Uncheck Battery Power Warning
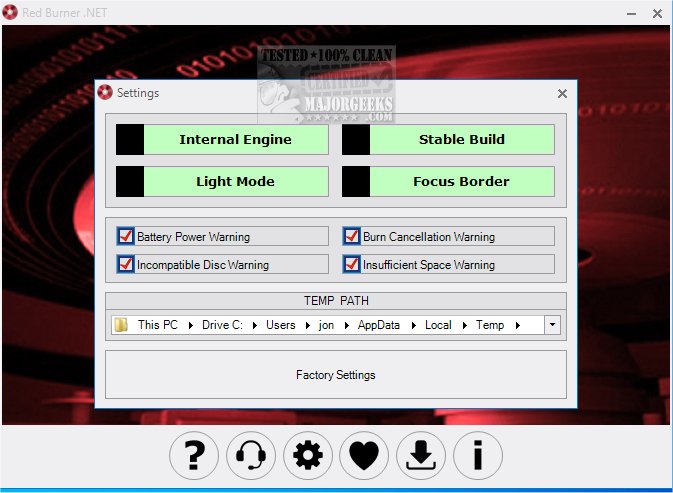 click(126, 236)
